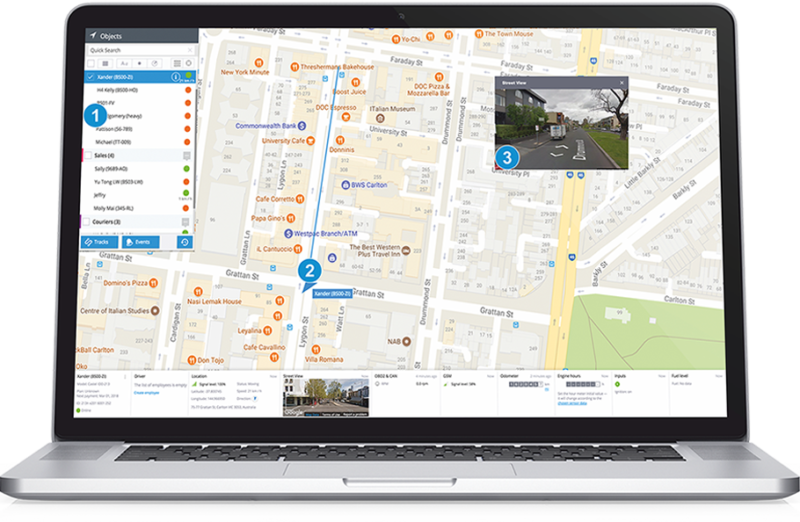800x522 pixels.
Task: Open info icon on Xander row
Action: [x=176, y=77]
